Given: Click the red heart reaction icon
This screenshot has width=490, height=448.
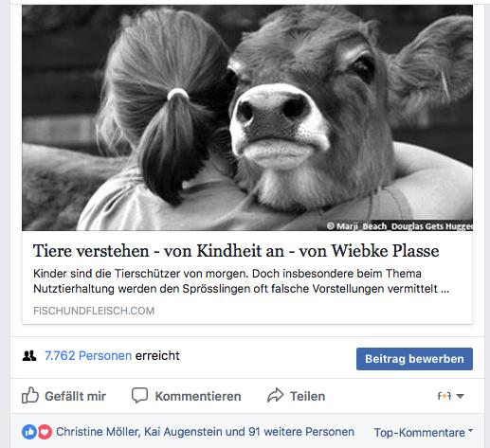Looking at the screenshot, I should click(45, 432).
